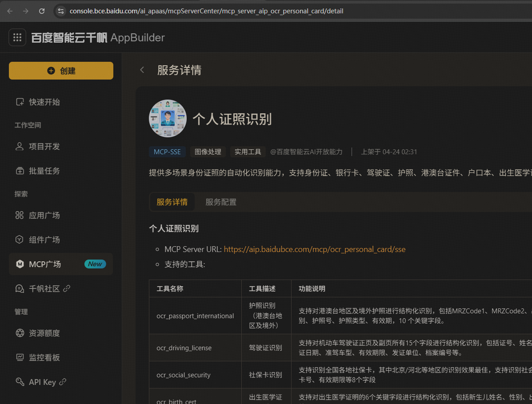Click 护照识别 (港澳台地区及境外) cell
The width and height of the screenshot is (532, 404).
pos(266,316)
